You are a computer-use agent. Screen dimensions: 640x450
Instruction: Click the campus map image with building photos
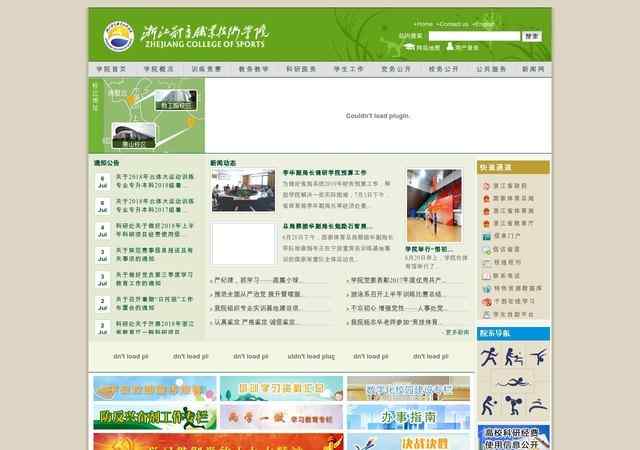click(147, 116)
